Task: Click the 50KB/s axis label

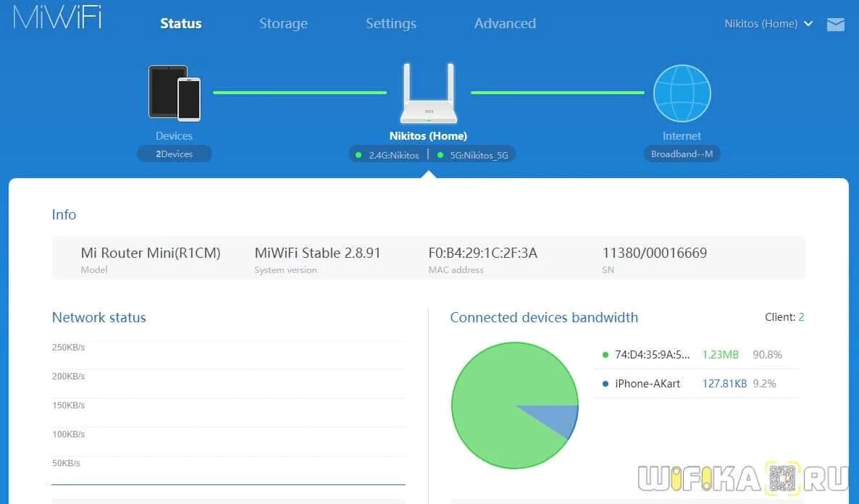Action: coord(67,463)
